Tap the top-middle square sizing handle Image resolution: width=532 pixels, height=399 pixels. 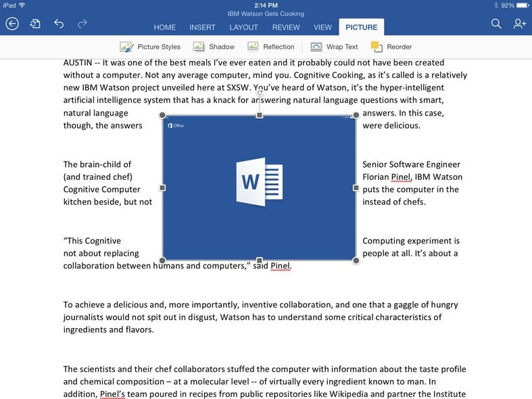[x=260, y=116]
